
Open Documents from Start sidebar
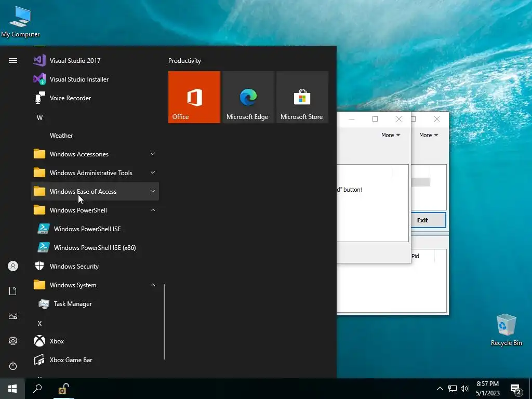click(13, 291)
